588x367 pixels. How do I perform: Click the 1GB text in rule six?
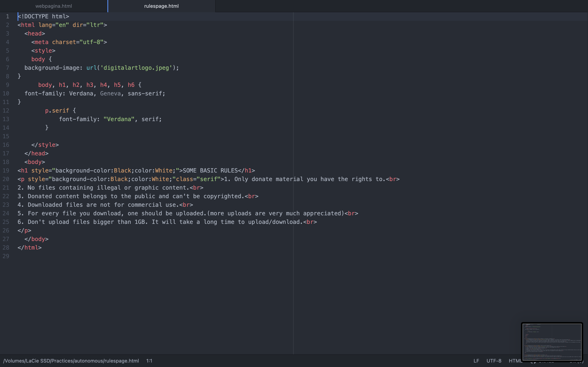(139, 222)
